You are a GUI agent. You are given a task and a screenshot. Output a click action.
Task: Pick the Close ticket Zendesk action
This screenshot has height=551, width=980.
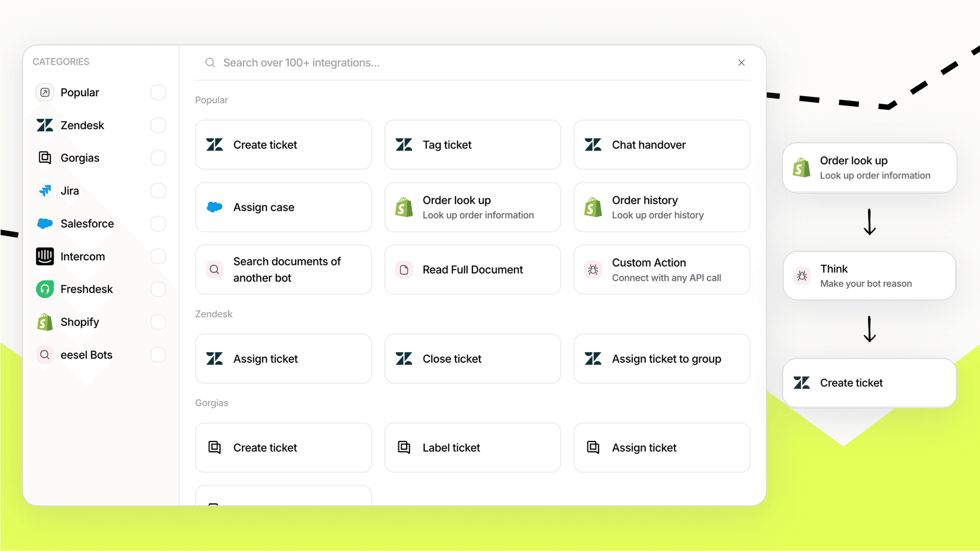pyautogui.click(x=473, y=359)
